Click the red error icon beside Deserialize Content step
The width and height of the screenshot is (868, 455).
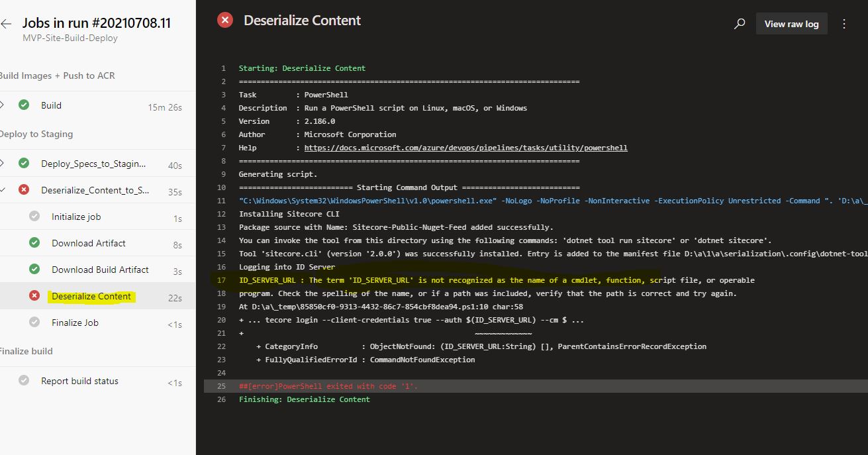pos(34,296)
